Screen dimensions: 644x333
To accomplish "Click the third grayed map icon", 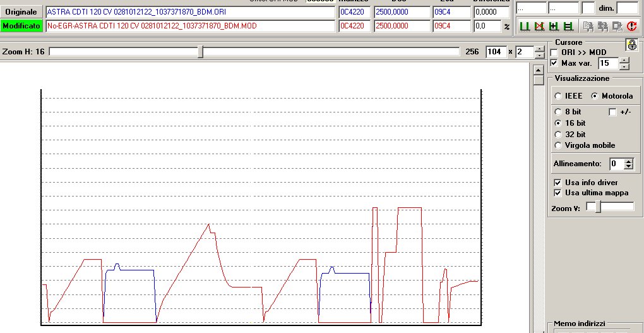I will tap(616, 27).
